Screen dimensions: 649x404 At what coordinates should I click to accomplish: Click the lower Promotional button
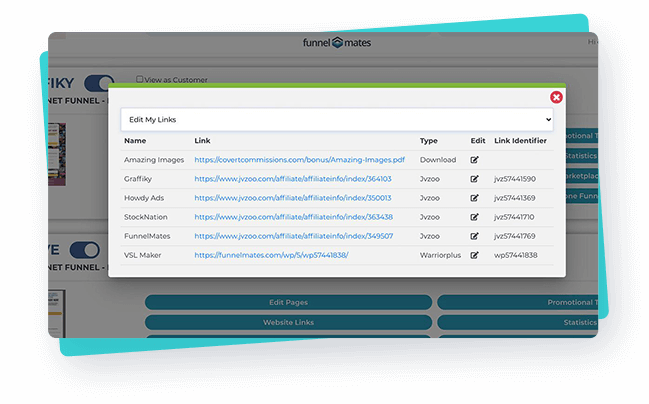coord(517,302)
